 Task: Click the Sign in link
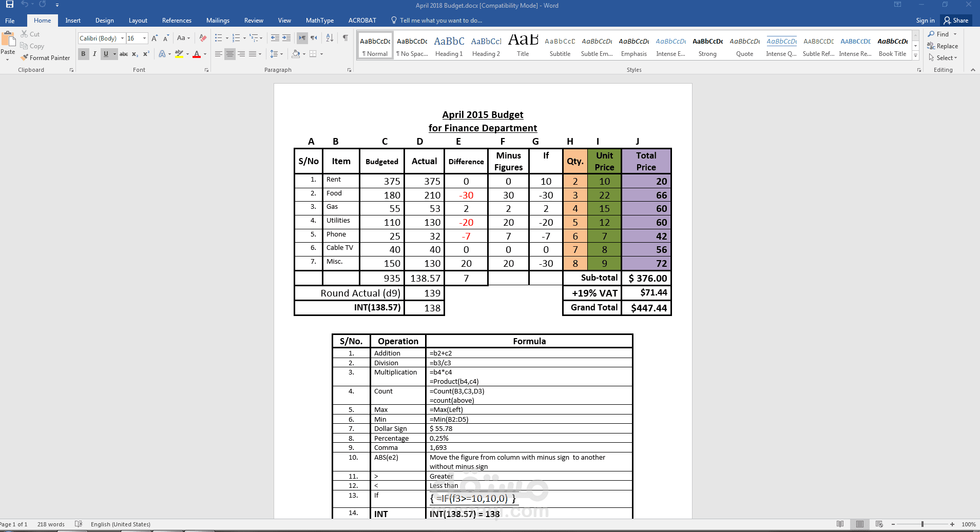tap(925, 21)
